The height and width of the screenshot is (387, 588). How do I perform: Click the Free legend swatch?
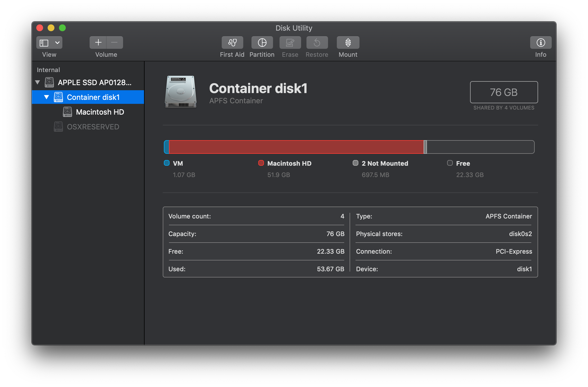click(x=450, y=163)
